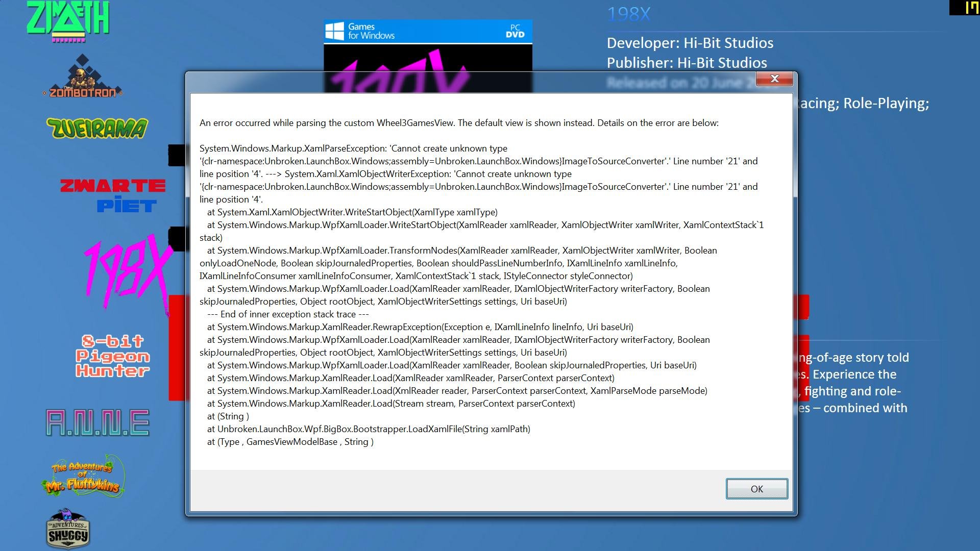This screenshot has height=551, width=980.
Task: Click Publisher: Hi-Bit Studios text
Action: point(687,63)
